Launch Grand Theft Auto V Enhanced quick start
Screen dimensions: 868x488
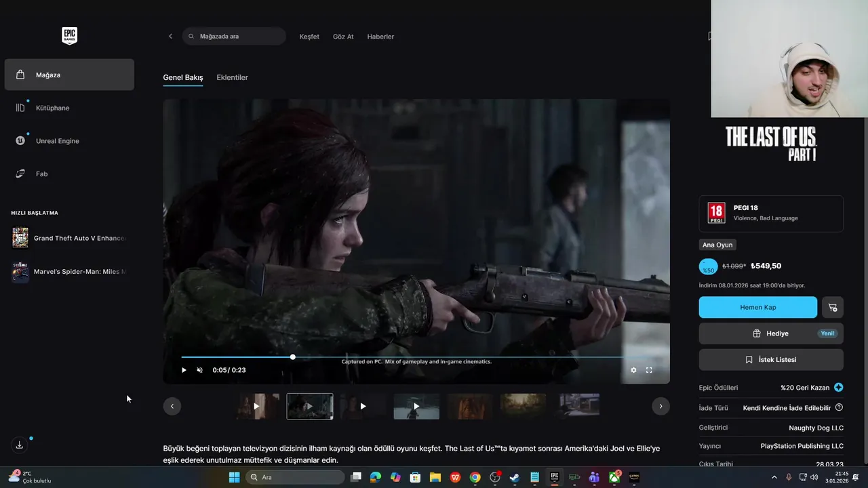tap(69, 238)
